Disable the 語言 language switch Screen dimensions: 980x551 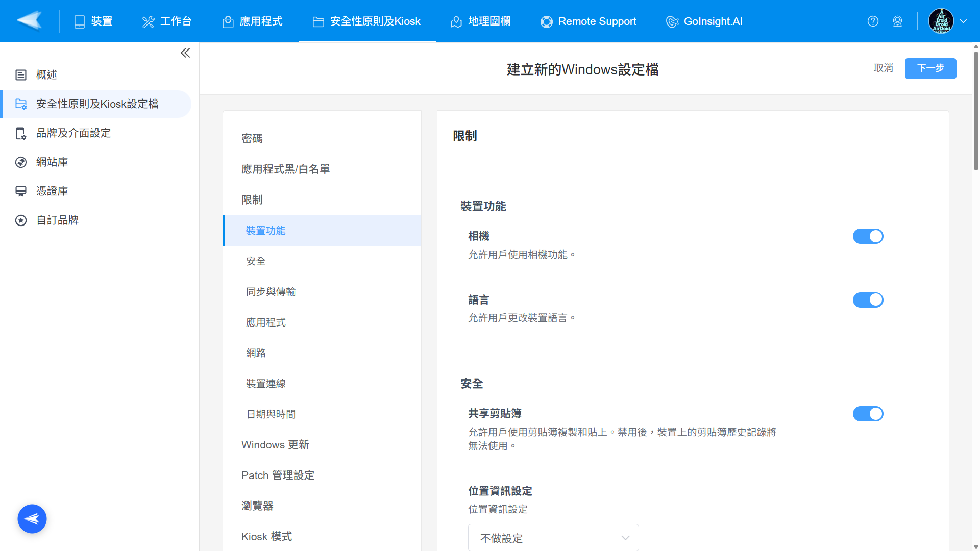[x=868, y=300]
